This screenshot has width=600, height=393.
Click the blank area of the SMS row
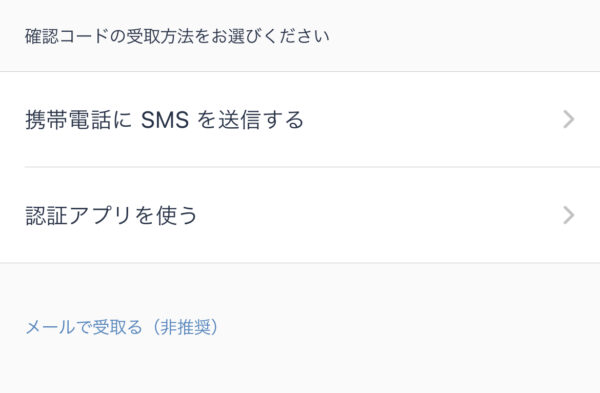432,119
